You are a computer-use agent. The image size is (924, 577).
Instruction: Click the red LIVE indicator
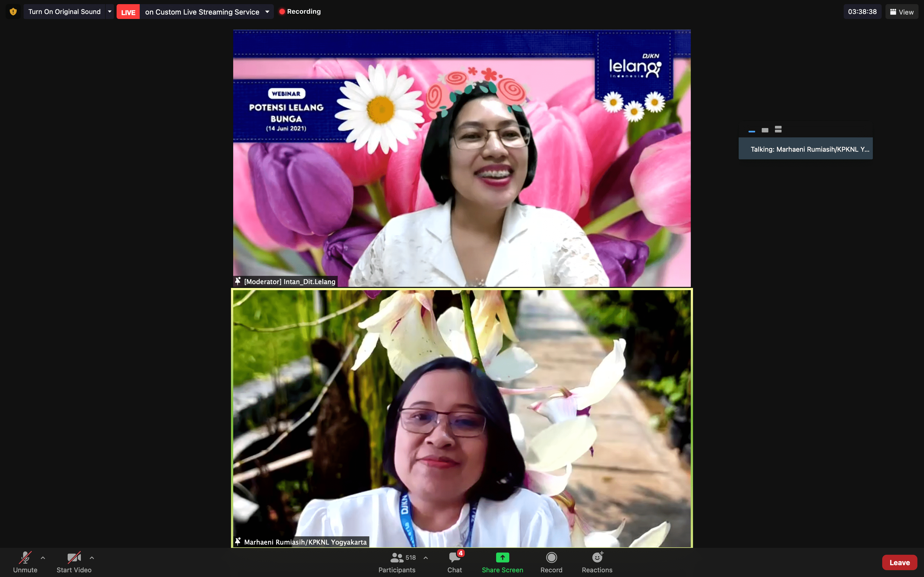pos(128,12)
